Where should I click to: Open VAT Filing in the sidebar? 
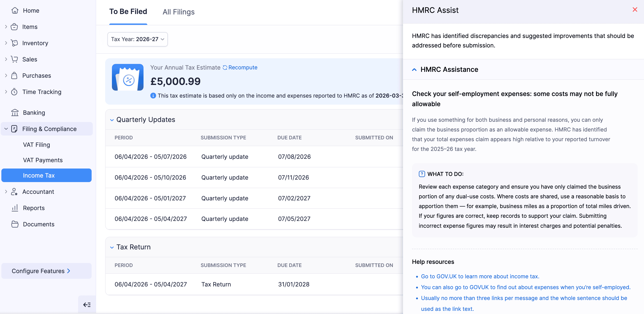click(x=37, y=145)
